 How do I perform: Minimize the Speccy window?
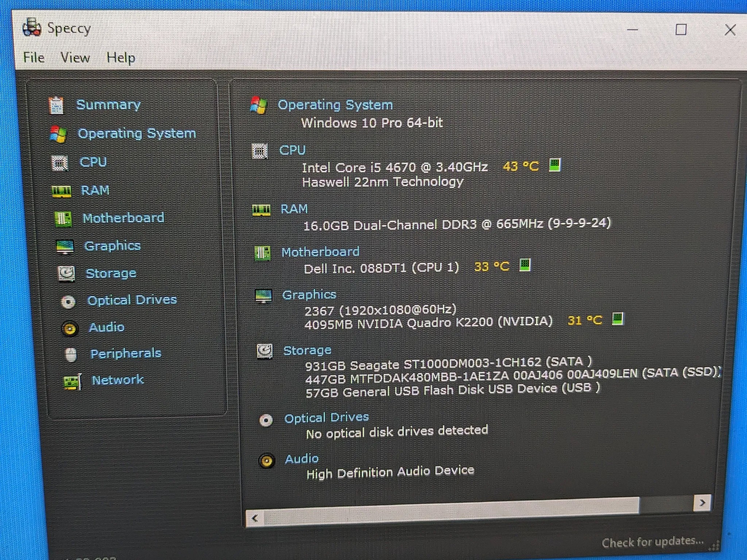click(x=632, y=29)
